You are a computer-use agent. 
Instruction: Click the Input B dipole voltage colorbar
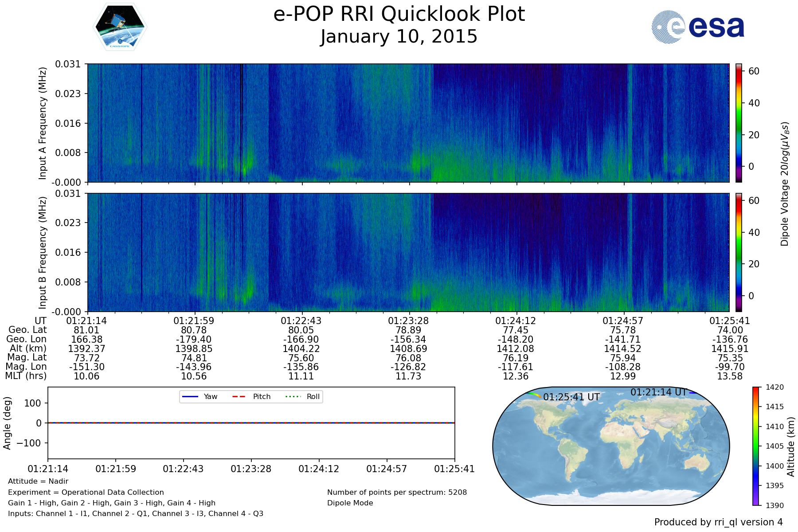click(739, 252)
